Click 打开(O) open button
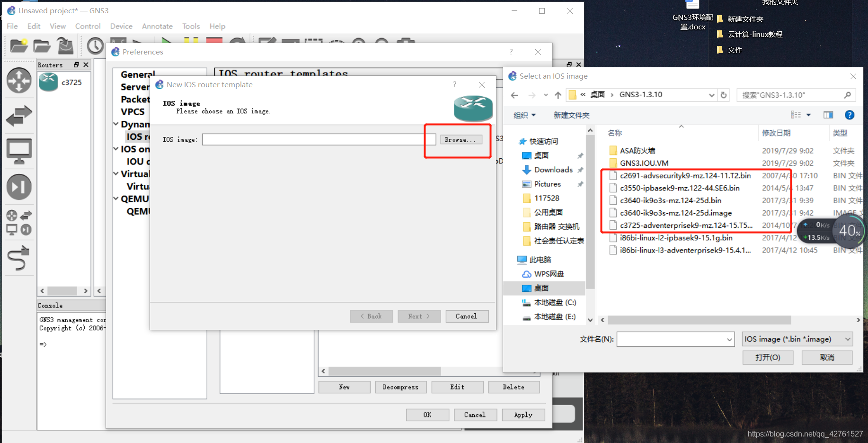This screenshot has height=443, width=868. coord(768,357)
